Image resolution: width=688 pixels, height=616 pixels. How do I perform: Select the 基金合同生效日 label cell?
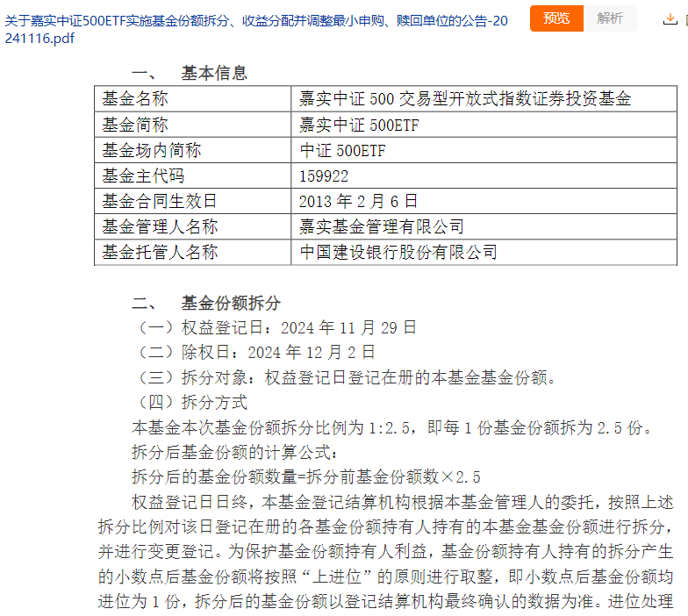pos(193,201)
